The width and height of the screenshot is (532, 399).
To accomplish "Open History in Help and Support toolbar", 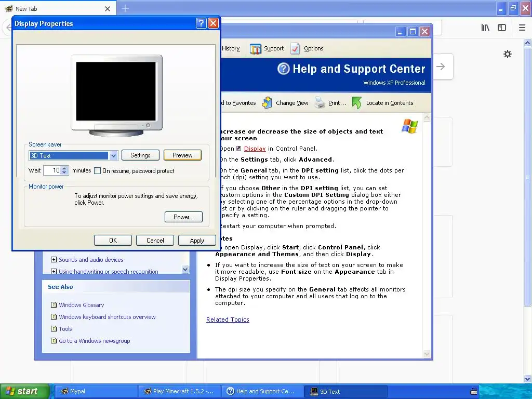I will click(231, 48).
